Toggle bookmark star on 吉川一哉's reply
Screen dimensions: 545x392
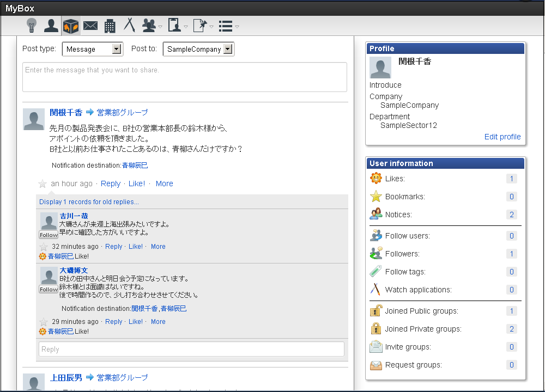[x=44, y=247]
